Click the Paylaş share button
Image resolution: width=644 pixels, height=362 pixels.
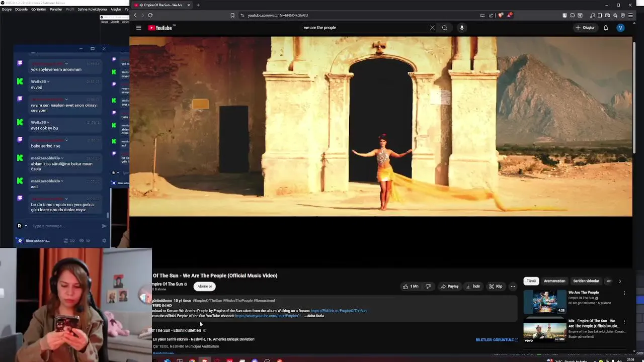click(449, 286)
